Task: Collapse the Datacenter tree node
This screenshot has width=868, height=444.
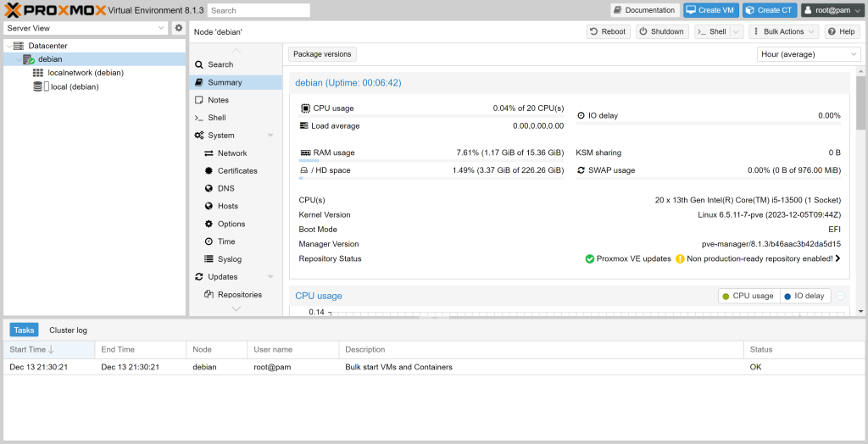Action: pyautogui.click(x=8, y=46)
